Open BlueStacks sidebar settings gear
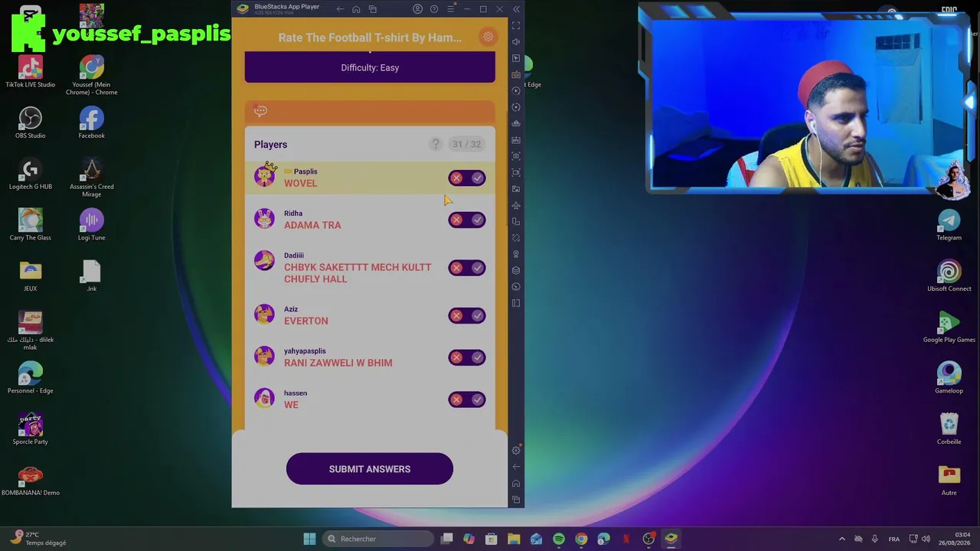 point(516,451)
